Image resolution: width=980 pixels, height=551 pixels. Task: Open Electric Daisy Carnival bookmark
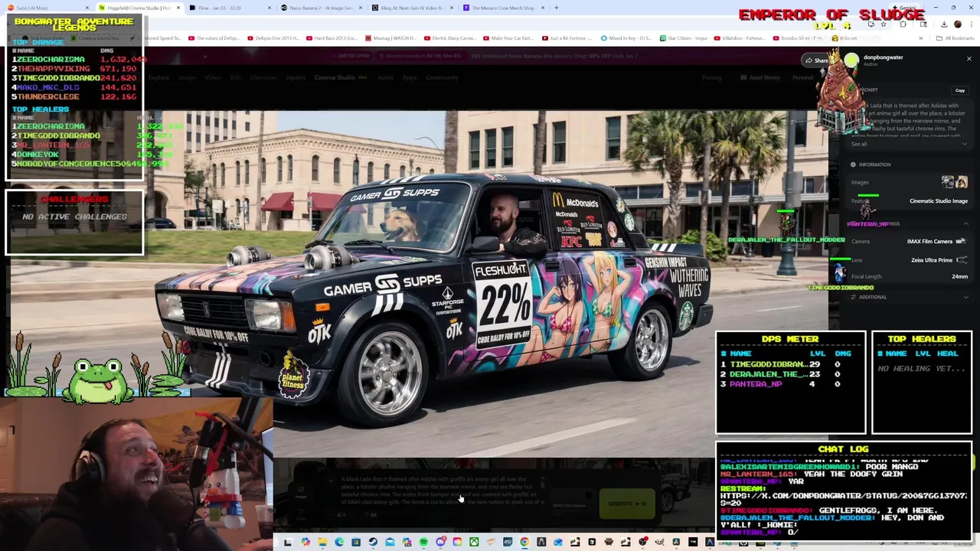click(x=449, y=38)
